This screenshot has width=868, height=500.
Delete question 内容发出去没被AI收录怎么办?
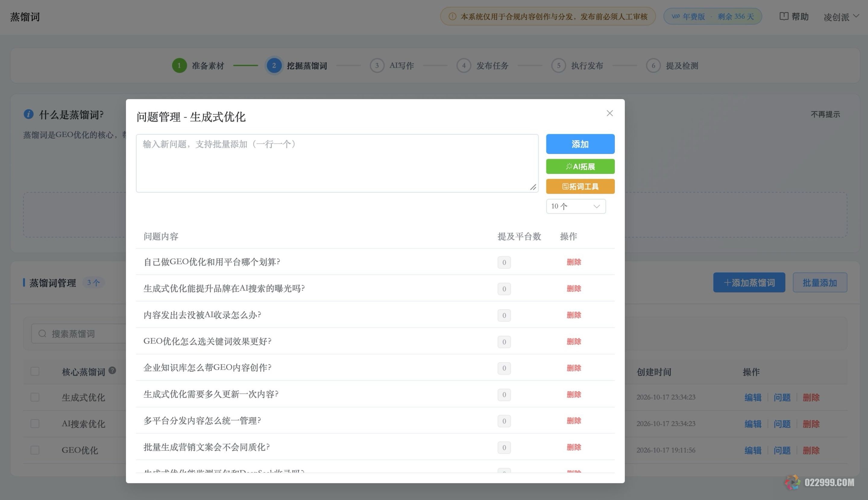click(x=574, y=315)
